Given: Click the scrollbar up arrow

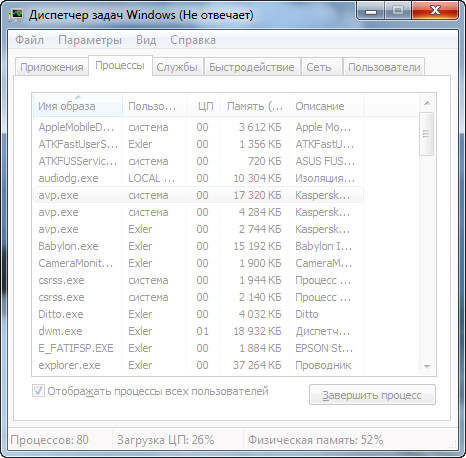Looking at the screenshot, I should coord(427,103).
